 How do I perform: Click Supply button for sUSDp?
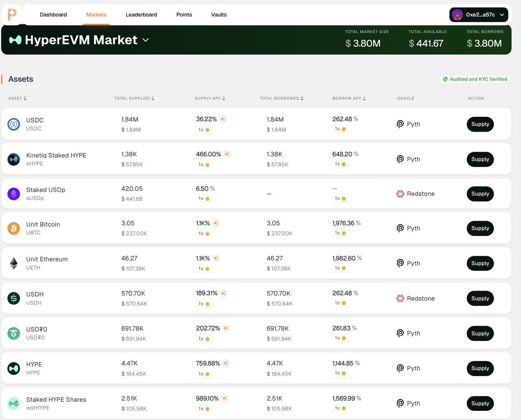[x=480, y=194]
